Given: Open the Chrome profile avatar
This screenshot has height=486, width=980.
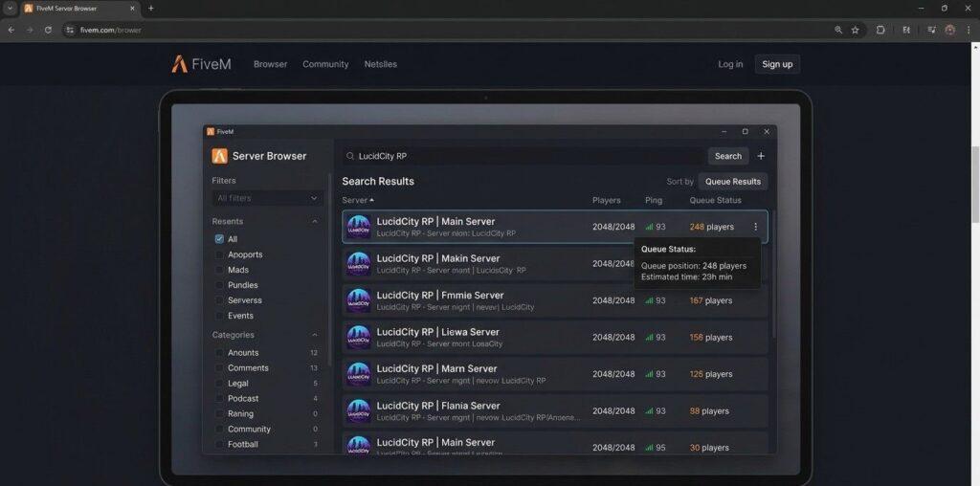Looking at the screenshot, I should coord(950,30).
